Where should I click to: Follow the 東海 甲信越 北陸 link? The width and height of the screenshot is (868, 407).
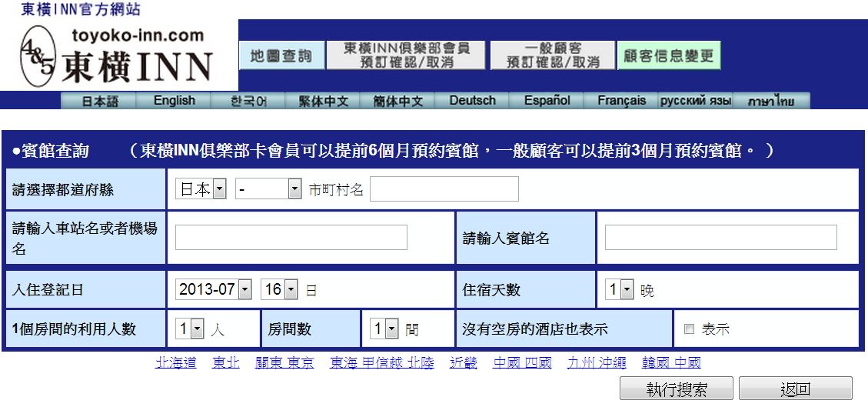pos(382,362)
